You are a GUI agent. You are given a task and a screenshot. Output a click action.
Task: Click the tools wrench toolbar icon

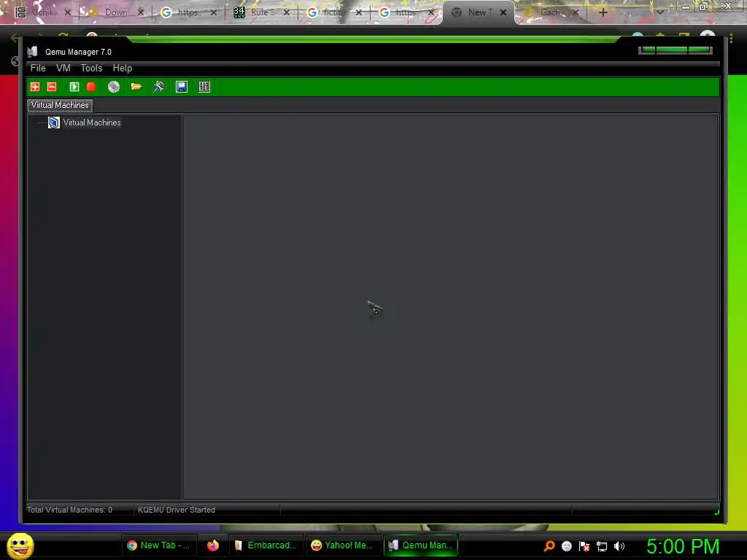[158, 87]
